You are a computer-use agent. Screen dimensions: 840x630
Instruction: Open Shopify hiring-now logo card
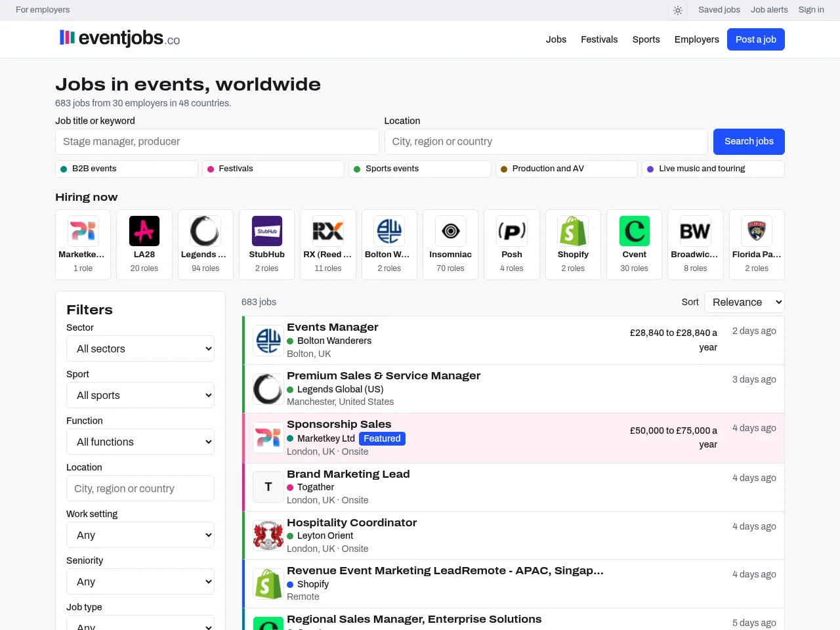[x=573, y=245]
